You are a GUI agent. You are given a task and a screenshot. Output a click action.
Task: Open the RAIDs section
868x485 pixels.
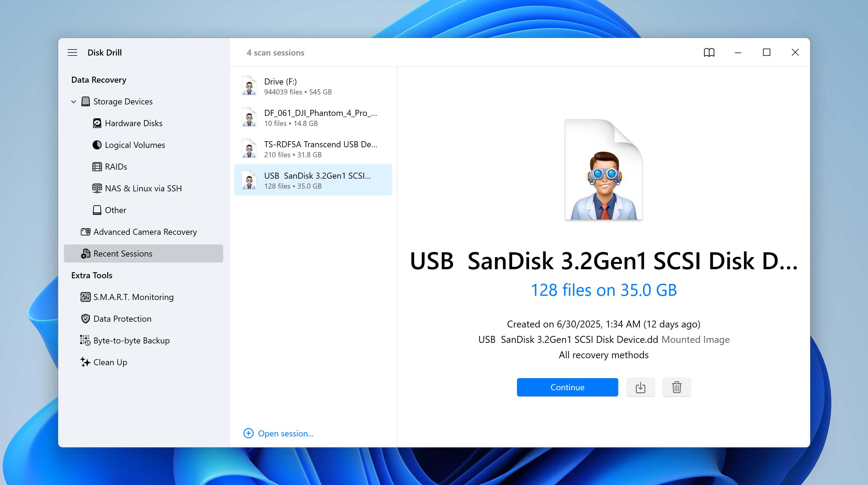pyautogui.click(x=116, y=167)
